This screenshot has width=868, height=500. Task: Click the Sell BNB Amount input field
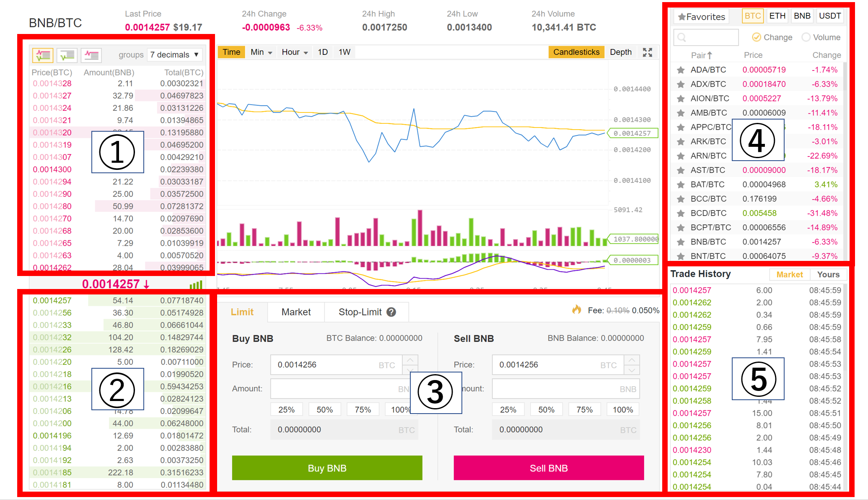coord(566,389)
